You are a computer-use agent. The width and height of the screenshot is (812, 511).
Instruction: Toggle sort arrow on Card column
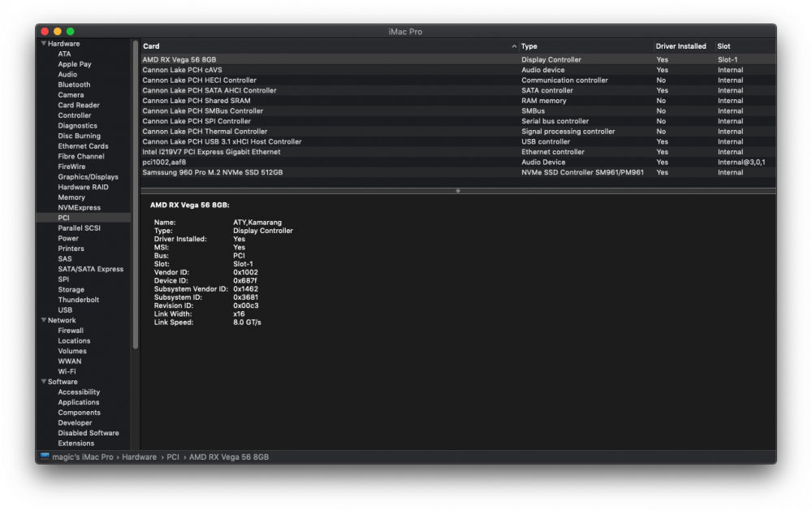click(514, 46)
